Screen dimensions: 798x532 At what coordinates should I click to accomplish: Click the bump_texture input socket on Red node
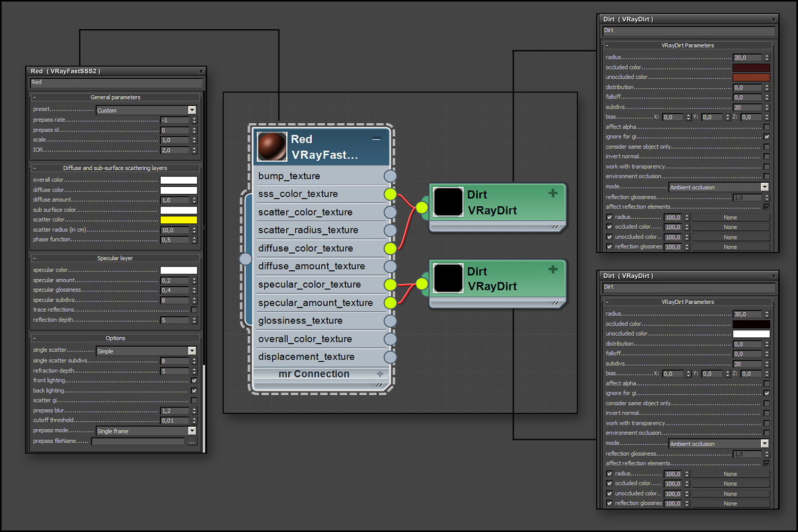click(x=390, y=176)
